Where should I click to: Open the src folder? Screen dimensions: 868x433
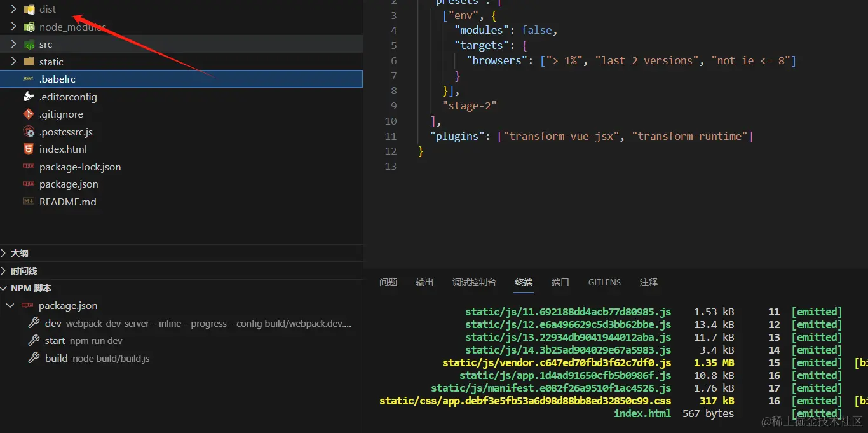181,45
